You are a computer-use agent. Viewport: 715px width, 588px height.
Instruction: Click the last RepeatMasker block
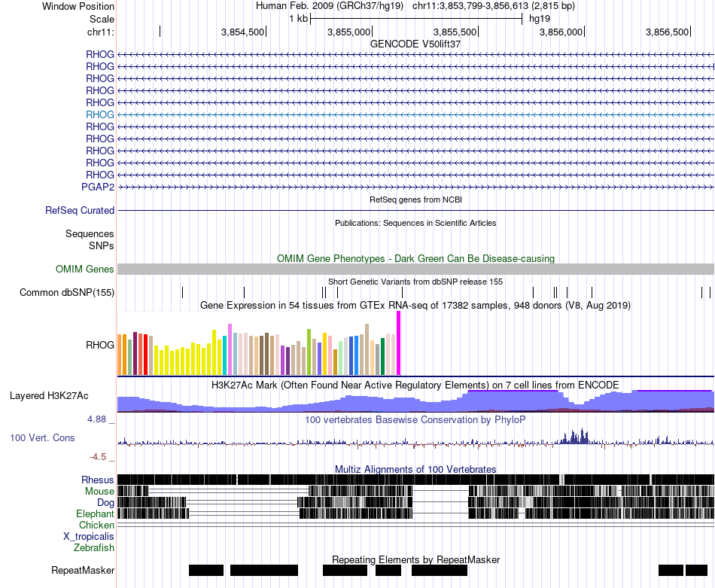coord(696,570)
